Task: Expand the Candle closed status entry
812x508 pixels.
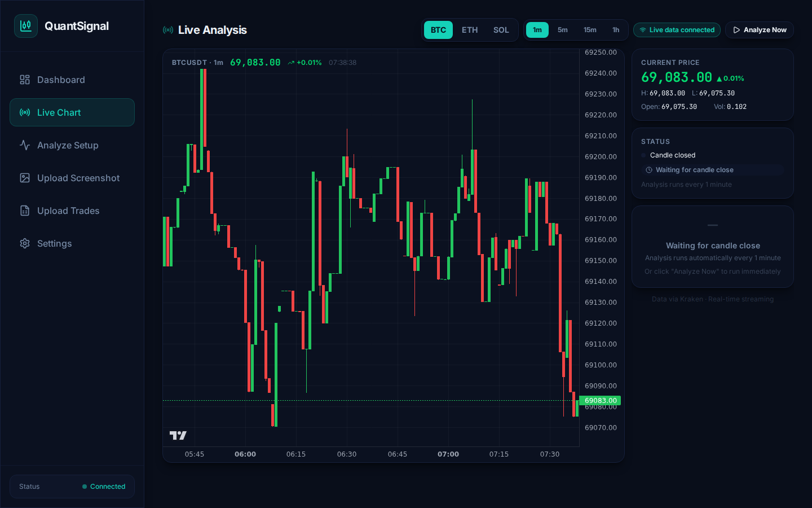Action: pyautogui.click(x=673, y=155)
